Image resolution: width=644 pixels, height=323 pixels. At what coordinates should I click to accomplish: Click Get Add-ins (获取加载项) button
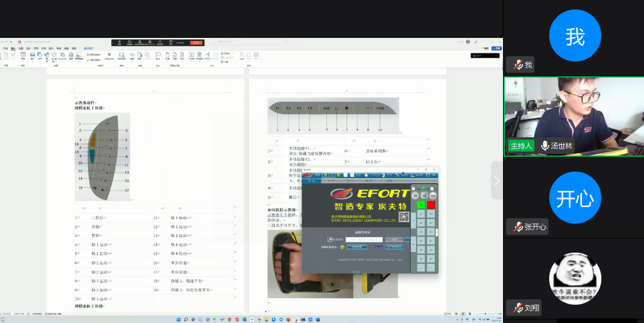pyautogui.click(x=94, y=54)
